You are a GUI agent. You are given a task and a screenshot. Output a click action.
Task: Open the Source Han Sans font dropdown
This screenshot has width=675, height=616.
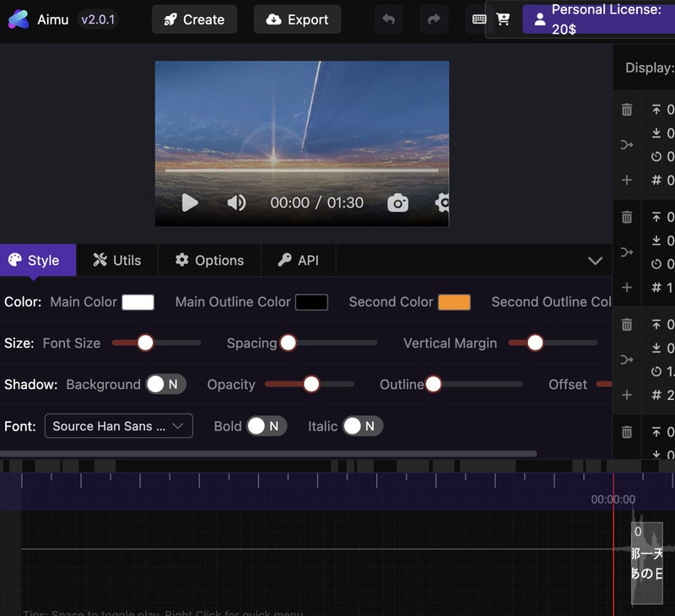pos(118,426)
